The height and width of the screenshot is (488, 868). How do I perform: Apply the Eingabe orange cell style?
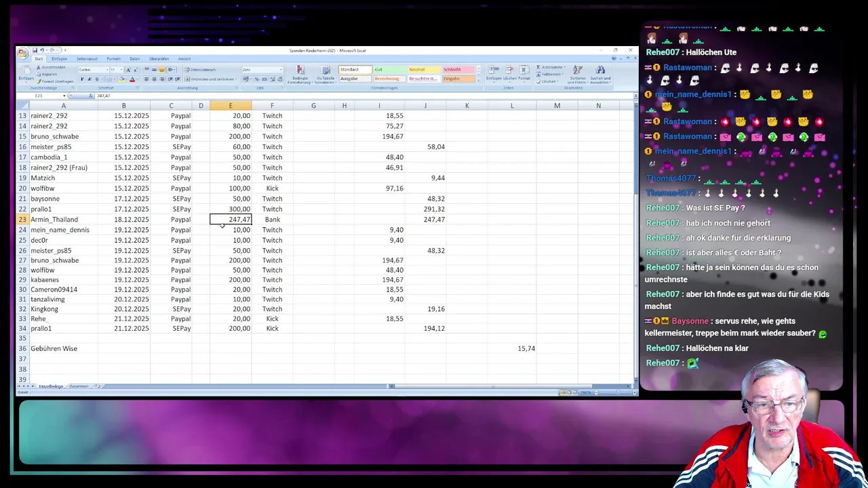tap(458, 79)
